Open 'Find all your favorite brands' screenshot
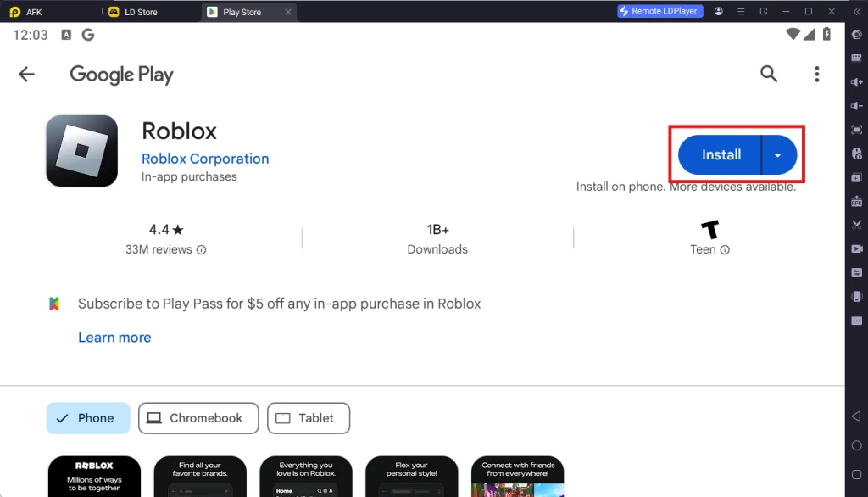This screenshot has height=497, width=868. [200, 477]
